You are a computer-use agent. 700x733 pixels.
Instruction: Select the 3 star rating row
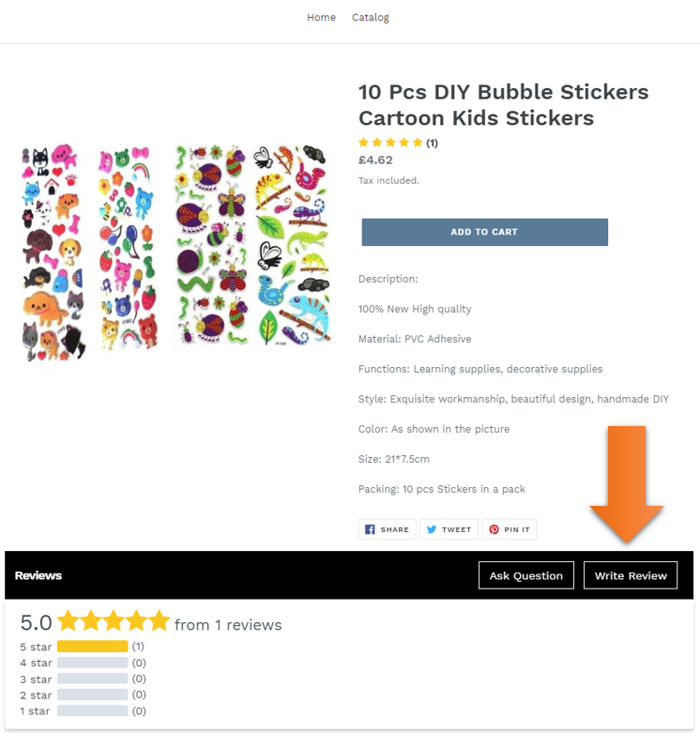[x=83, y=679]
